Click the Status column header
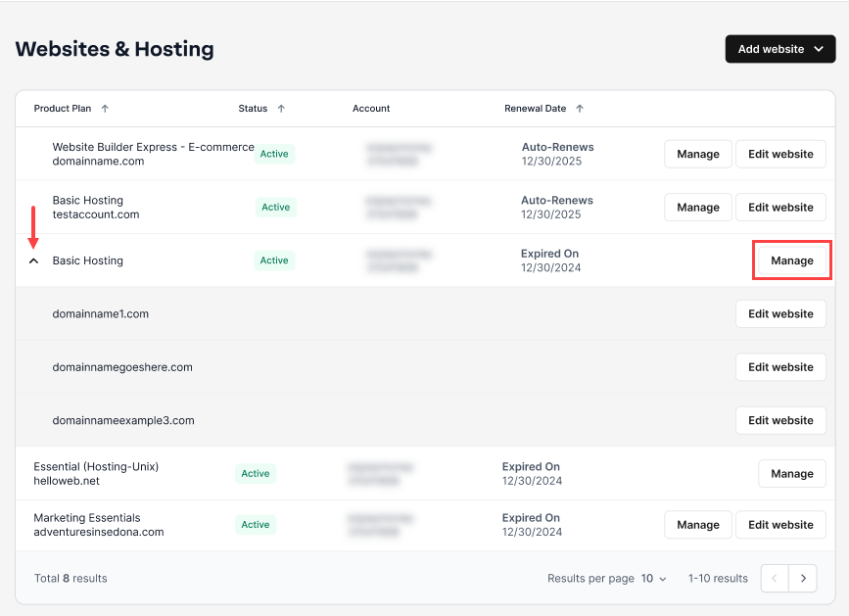This screenshot has width=849, height=616. point(253,109)
